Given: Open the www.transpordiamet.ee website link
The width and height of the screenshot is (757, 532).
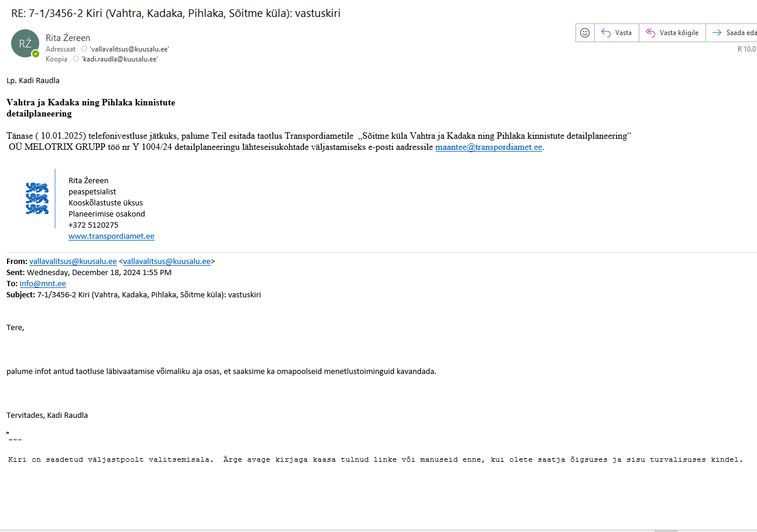Looking at the screenshot, I should point(111,236).
